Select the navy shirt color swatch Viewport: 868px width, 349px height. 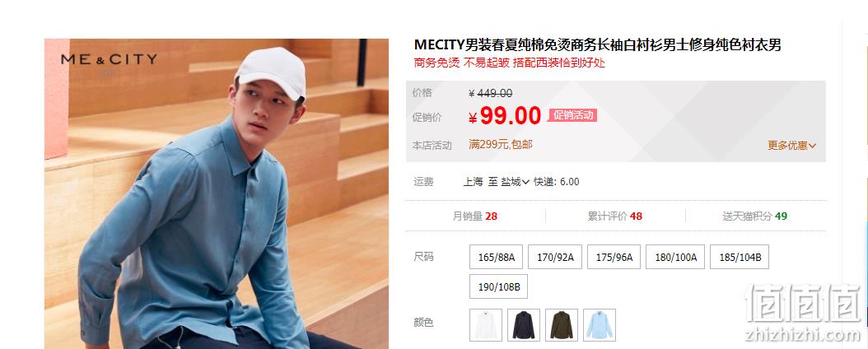click(524, 324)
